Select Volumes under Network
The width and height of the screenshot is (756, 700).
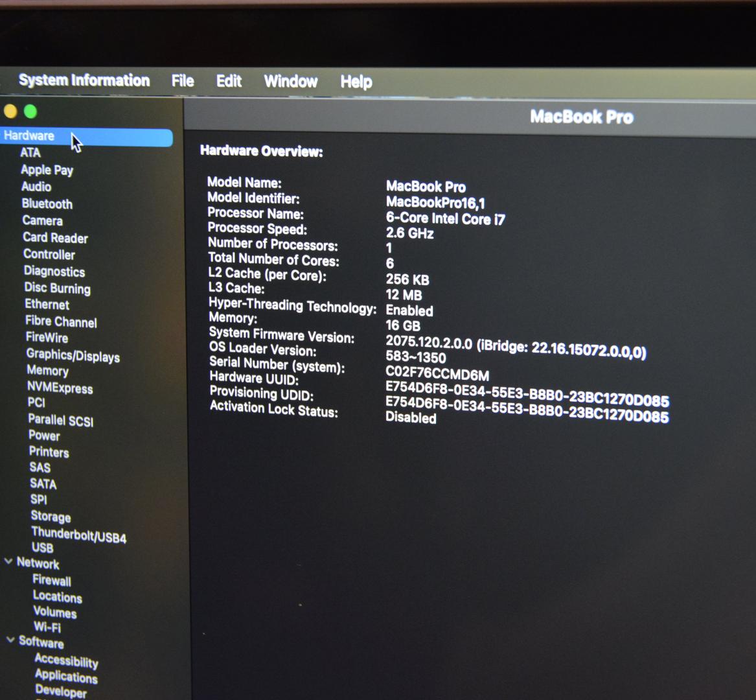point(56,612)
